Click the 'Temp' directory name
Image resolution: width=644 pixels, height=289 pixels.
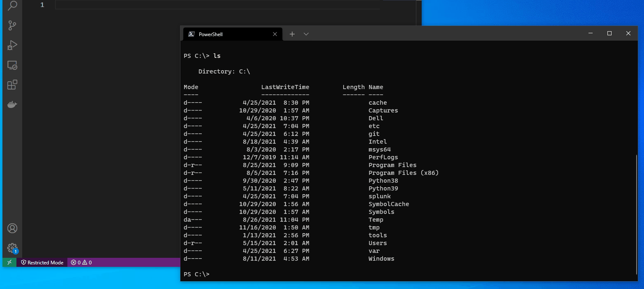tap(376, 220)
